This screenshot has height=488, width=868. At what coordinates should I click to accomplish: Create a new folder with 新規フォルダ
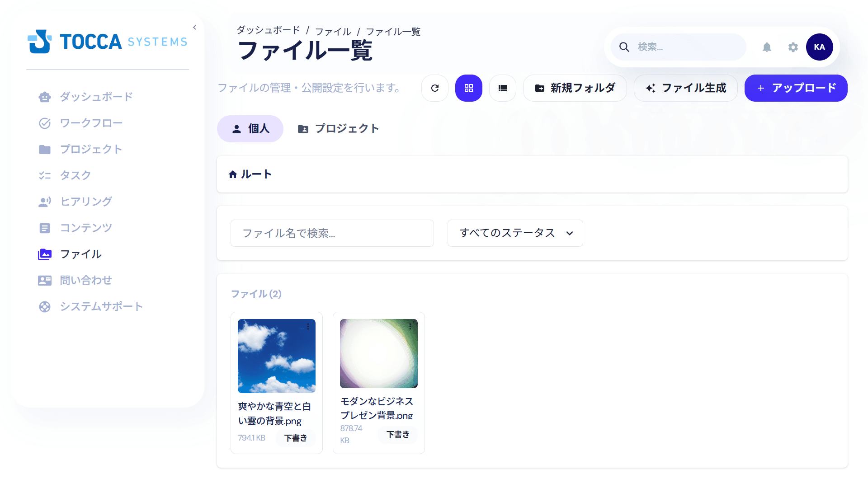coord(575,88)
